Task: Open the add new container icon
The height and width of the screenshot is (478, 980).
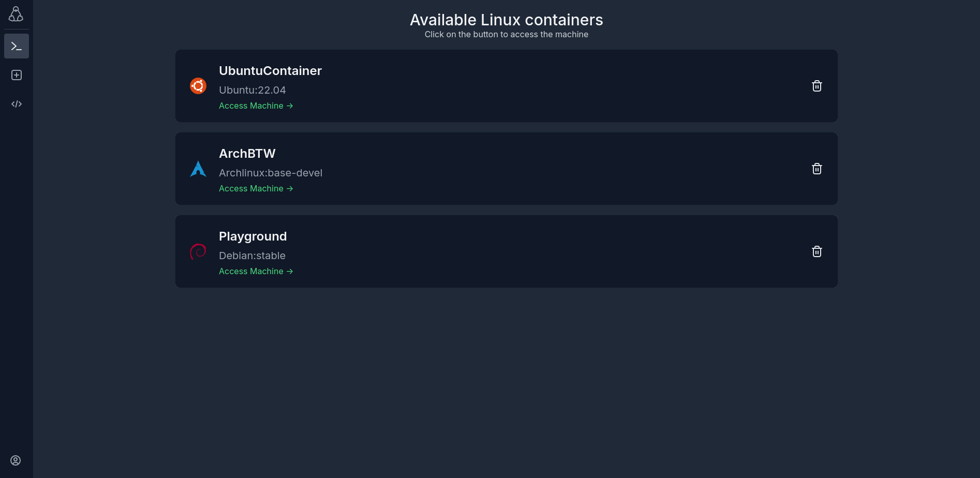Action: tap(16, 75)
